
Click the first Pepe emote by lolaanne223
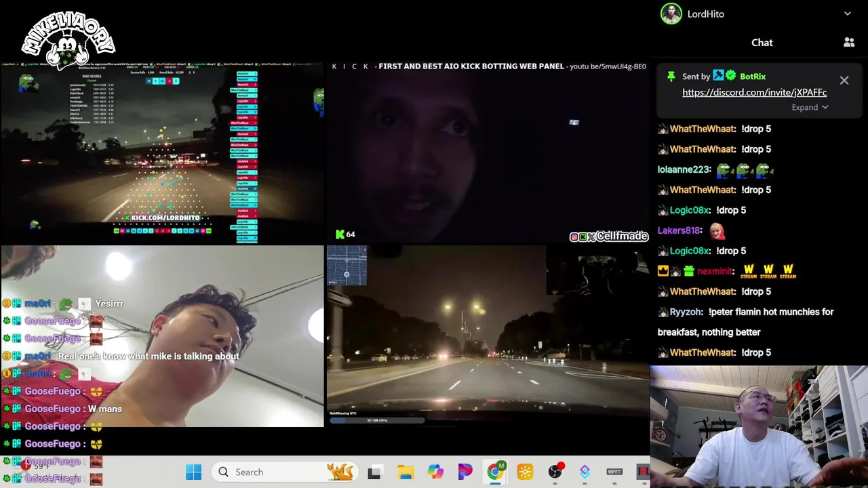click(724, 169)
